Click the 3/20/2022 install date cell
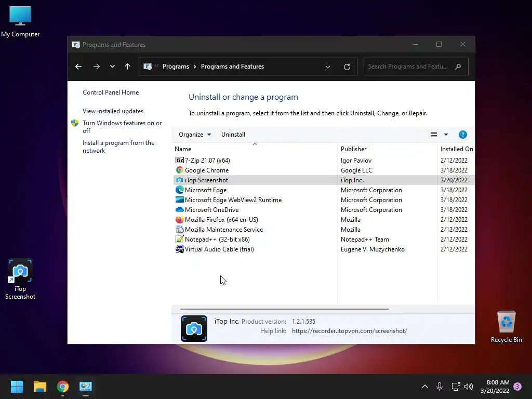This screenshot has height=399, width=532. point(454,180)
